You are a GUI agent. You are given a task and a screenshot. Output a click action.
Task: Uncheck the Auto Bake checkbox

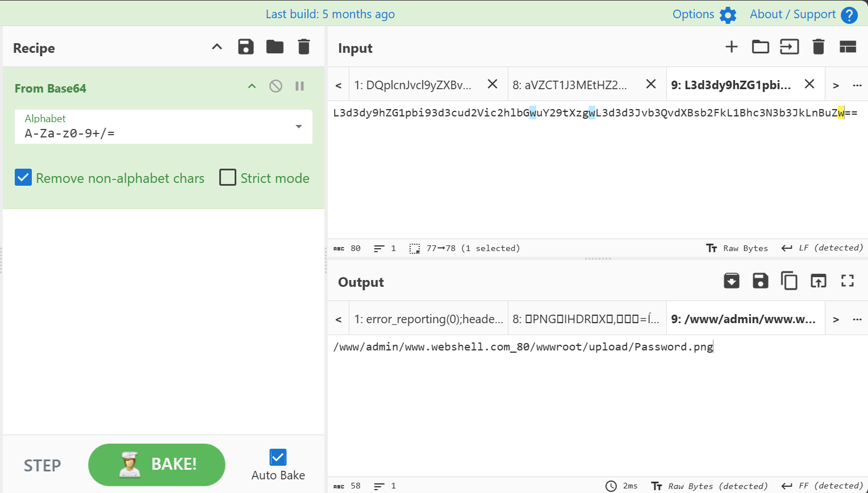(x=278, y=457)
